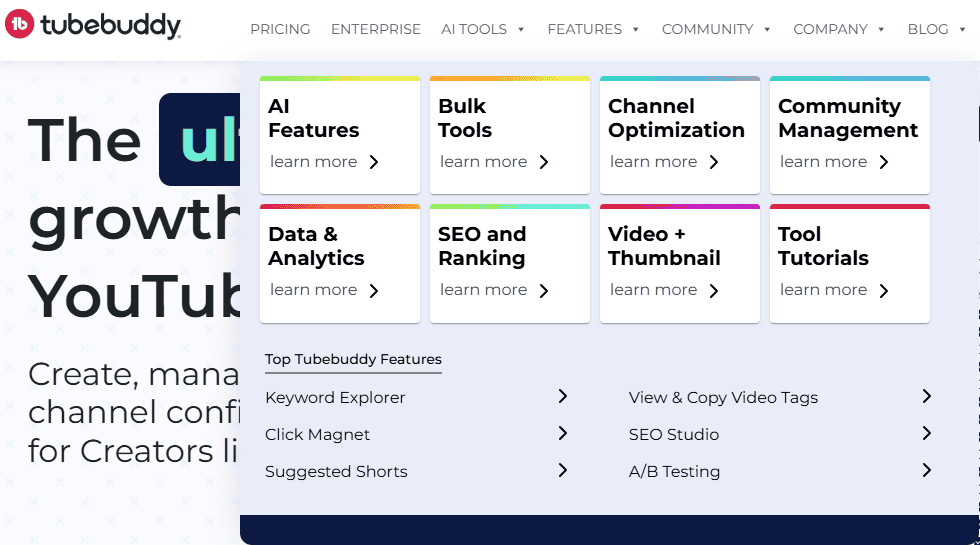Click learn more under Bulk Tools

[x=484, y=162]
